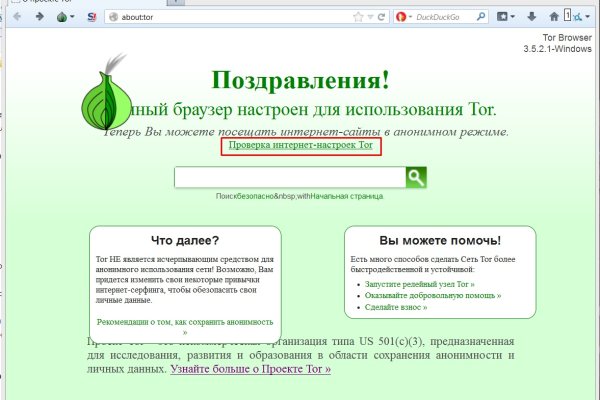Click the address bar showing about:tor
The width and height of the screenshot is (600, 400).
click(x=230, y=17)
